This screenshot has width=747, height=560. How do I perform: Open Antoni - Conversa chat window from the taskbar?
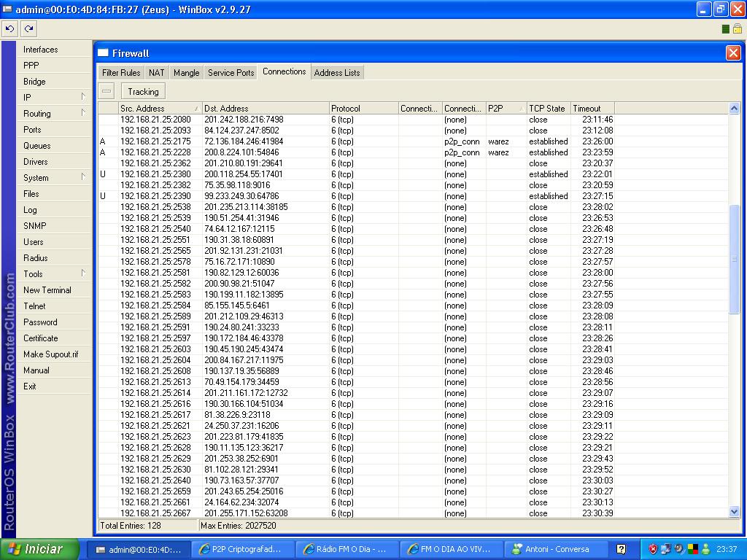[x=555, y=549]
